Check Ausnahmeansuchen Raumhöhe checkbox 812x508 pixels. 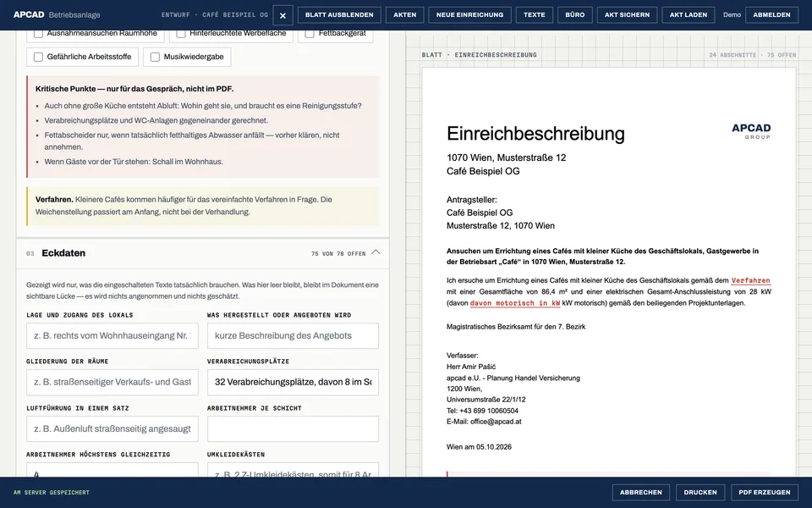click(x=38, y=33)
